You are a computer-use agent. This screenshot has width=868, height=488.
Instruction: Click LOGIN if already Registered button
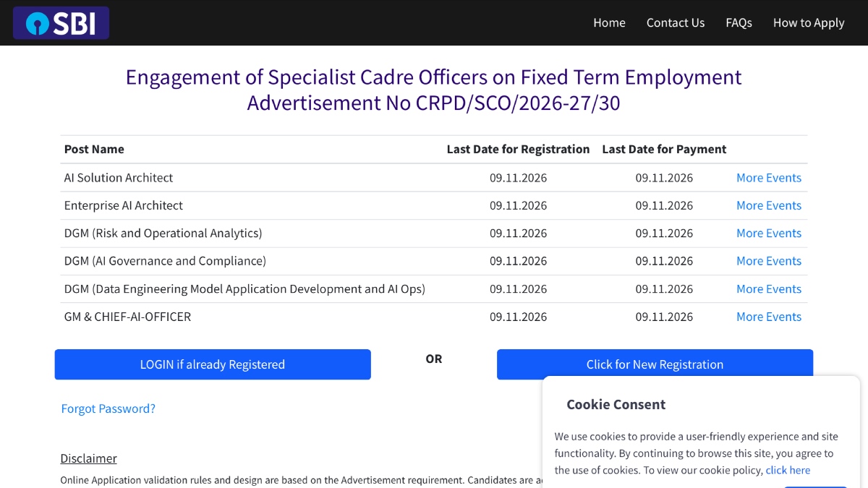[213, 364]
